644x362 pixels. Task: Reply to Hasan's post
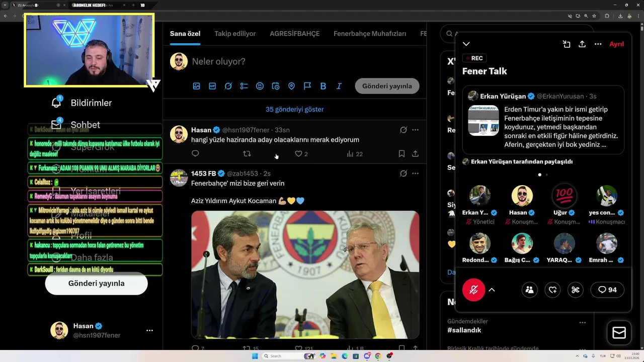point(195,154)
